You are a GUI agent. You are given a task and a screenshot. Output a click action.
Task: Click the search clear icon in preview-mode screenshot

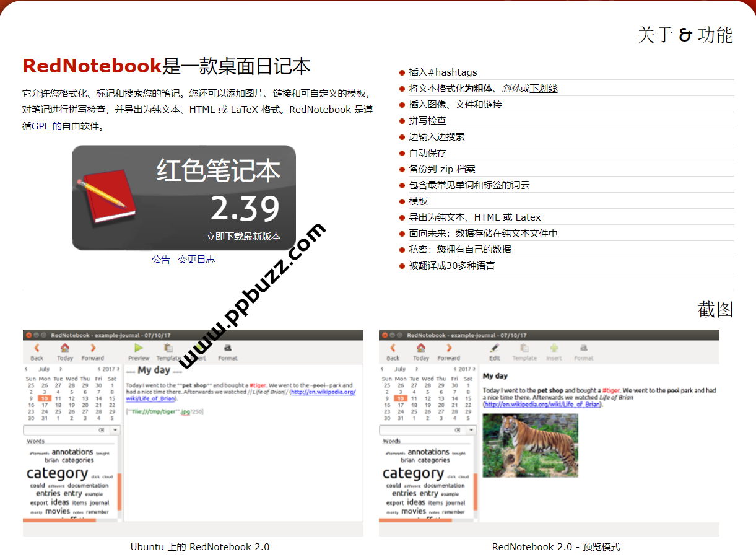458,430
